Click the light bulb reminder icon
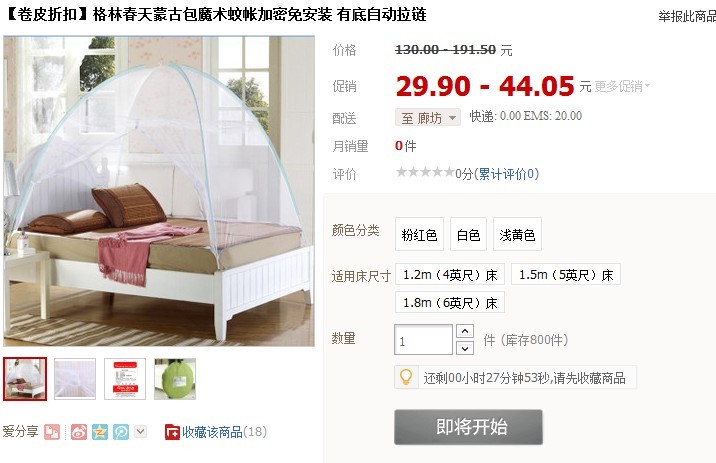716x463 pixels. point(406,377)
